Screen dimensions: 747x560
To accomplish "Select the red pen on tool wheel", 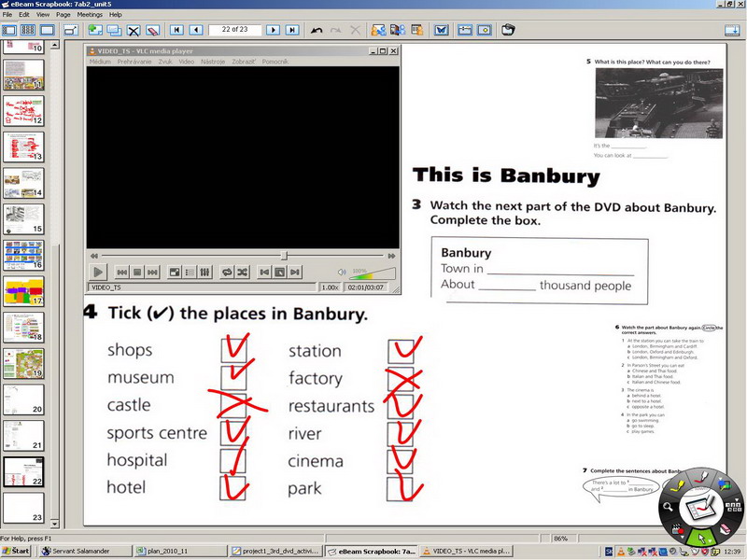I will pyautogui.click(x=701, y=476).
